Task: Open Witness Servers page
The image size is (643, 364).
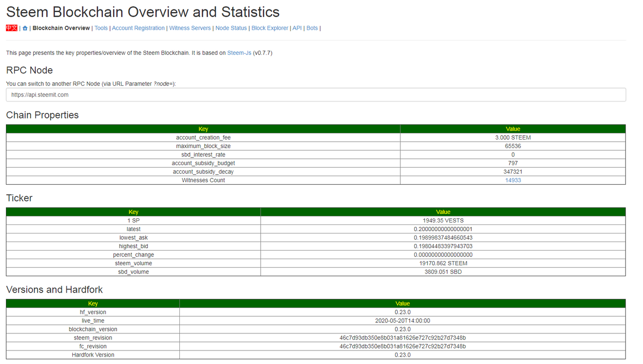Action: coord(190,28)
